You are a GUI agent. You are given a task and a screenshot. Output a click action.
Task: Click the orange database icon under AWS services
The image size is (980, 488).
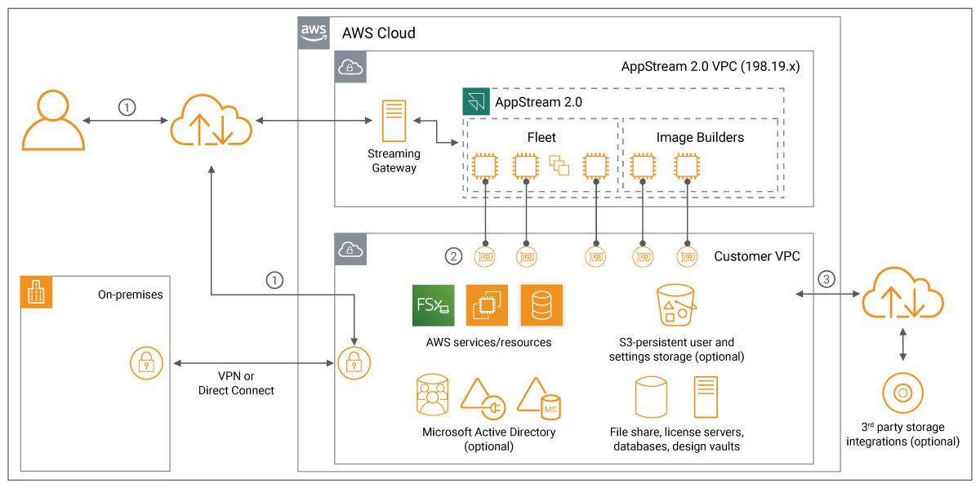[x=541, y=305]
